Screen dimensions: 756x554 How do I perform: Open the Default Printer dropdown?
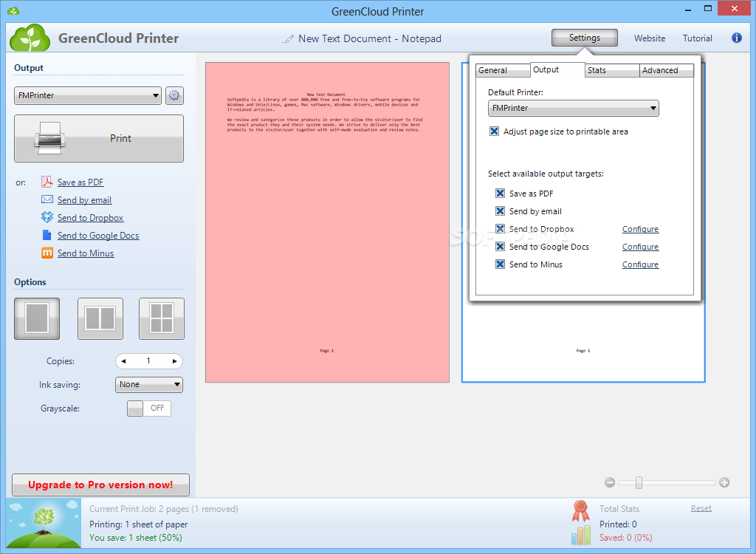point(573,108)
